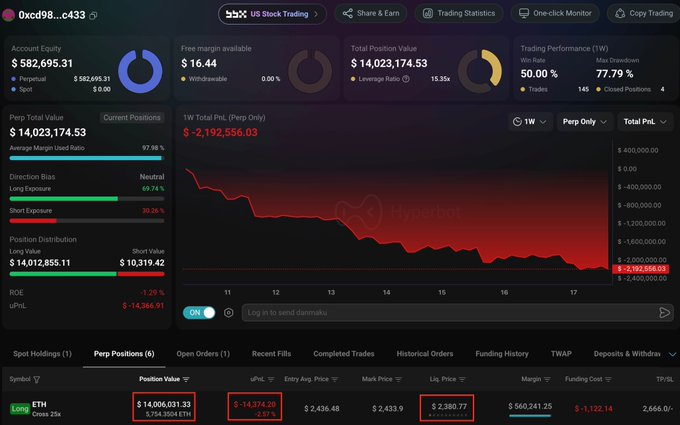Open the Open Orders (1) tab

(x=203, y=354)
